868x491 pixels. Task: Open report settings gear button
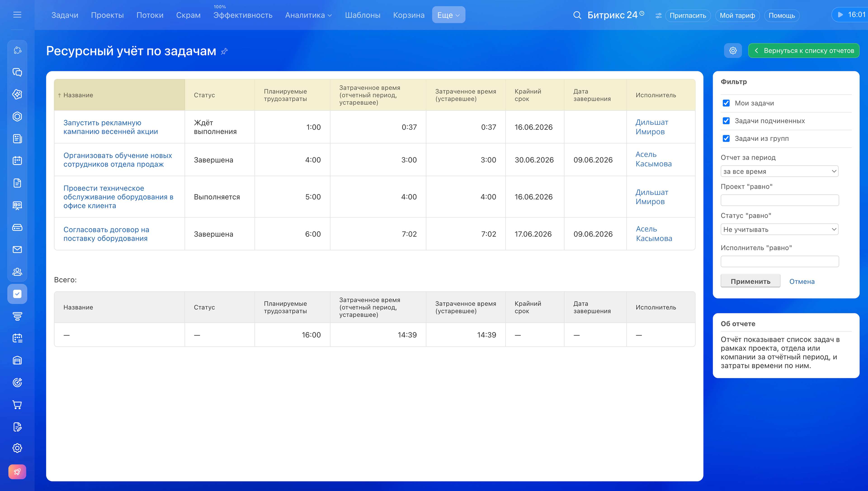click(733, 51)
